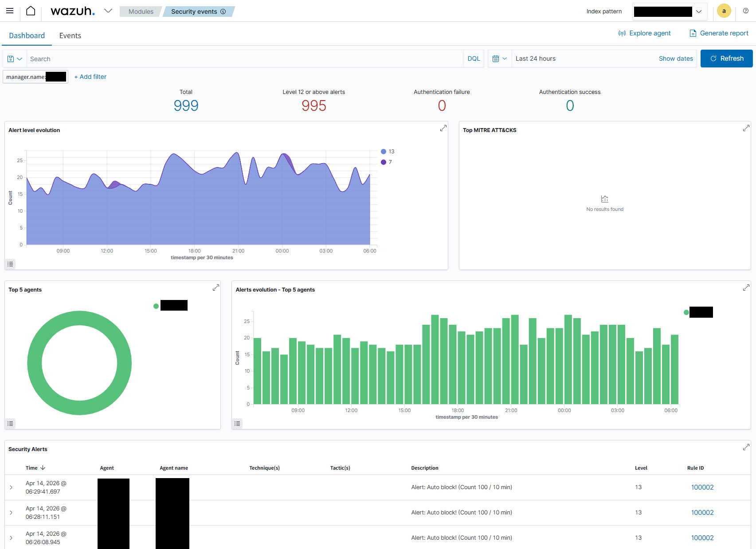The width and height of the screenshot is (756, 549).
Task: Toggle legend on Alerts evolution chart
Action: click(237, 424)
